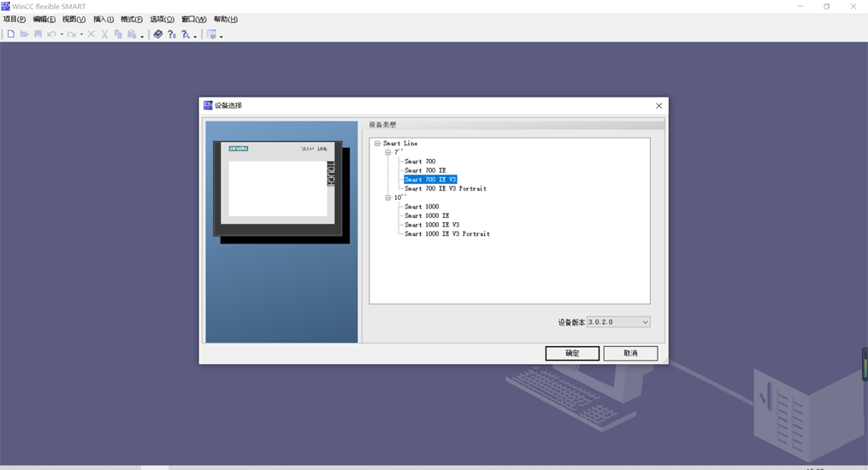
Task: Click the 设备类型 section header
Action: (382, 125)
